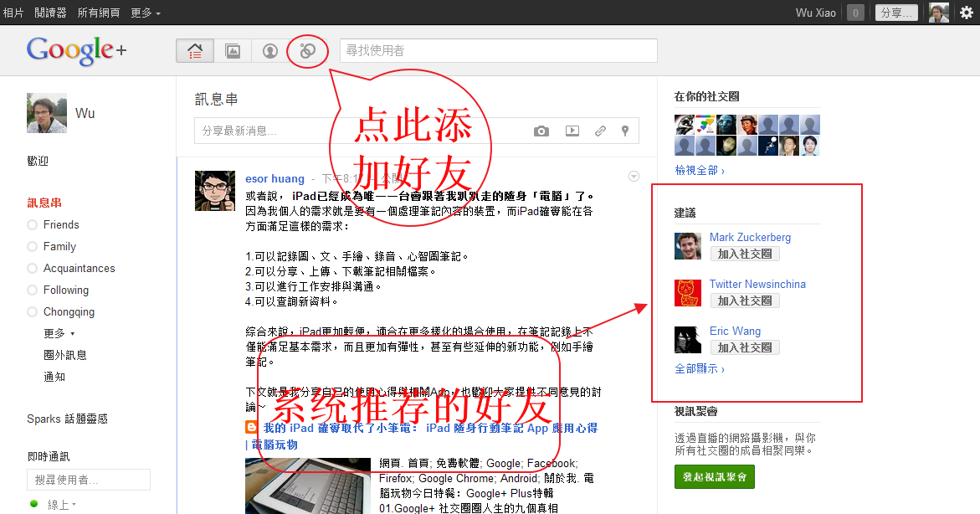Expand 更多 circles in sidebar

tap(59, 333)
